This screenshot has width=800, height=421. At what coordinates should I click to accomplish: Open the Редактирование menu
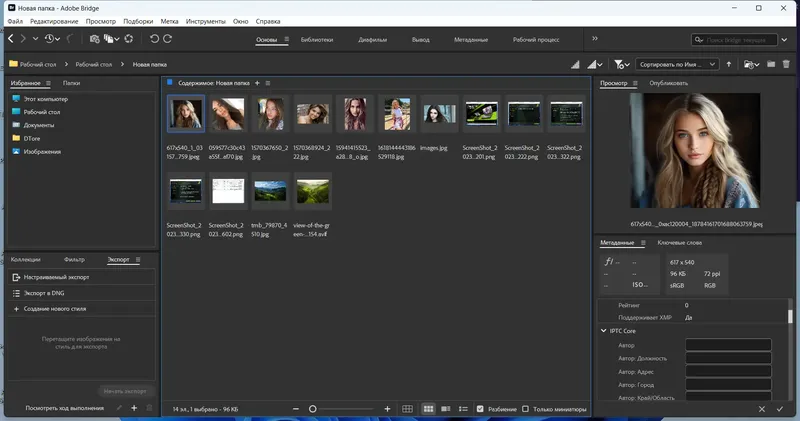(x=54, y=21)
